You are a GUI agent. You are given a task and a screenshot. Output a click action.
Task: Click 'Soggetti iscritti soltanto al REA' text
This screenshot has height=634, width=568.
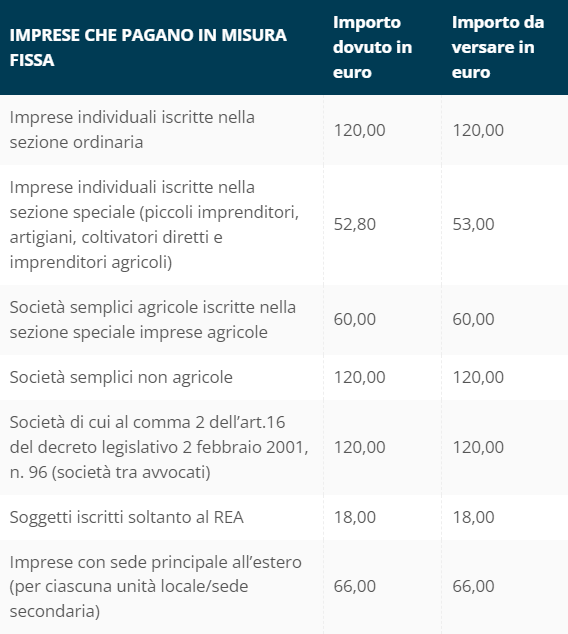click(127, 517)
